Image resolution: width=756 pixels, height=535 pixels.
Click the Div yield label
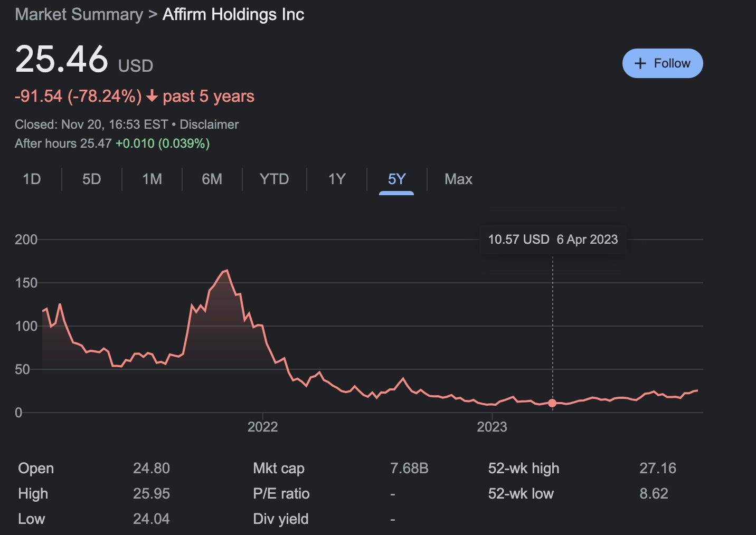[281, 519]
